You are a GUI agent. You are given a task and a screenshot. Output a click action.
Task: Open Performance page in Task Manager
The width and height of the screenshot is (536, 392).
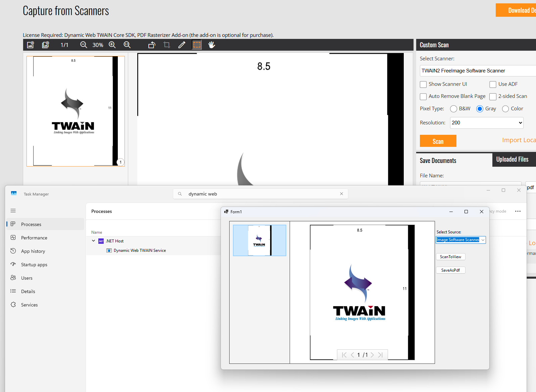45,238
